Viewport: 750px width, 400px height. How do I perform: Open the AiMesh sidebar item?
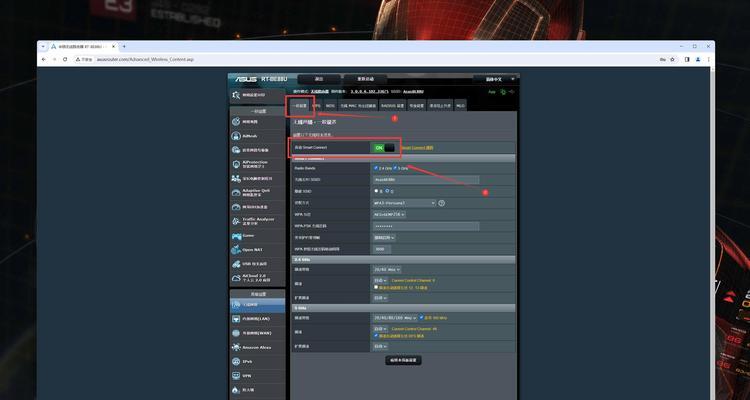pos(257,136)
